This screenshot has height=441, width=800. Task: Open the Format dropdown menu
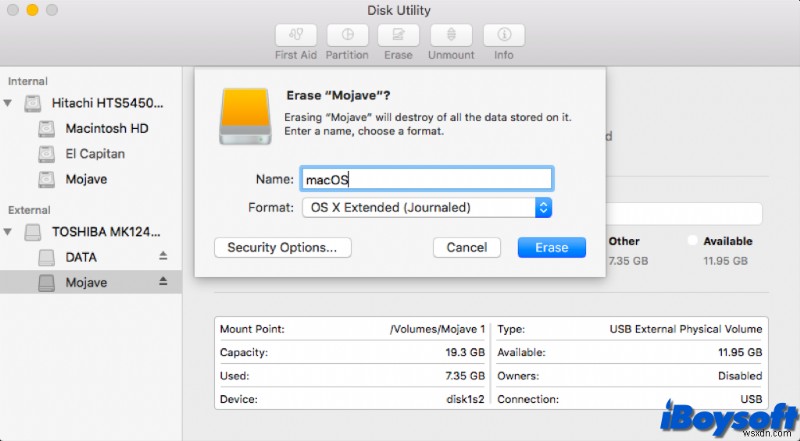[x=427, y=208]
